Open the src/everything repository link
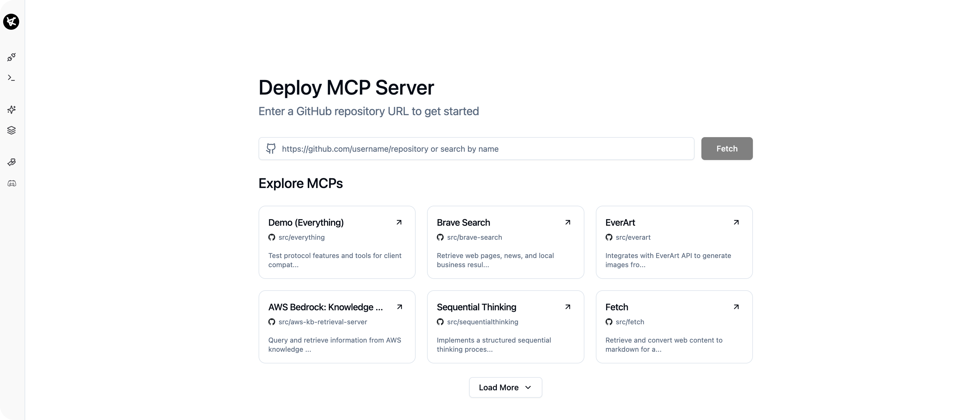 coord(301,237)
